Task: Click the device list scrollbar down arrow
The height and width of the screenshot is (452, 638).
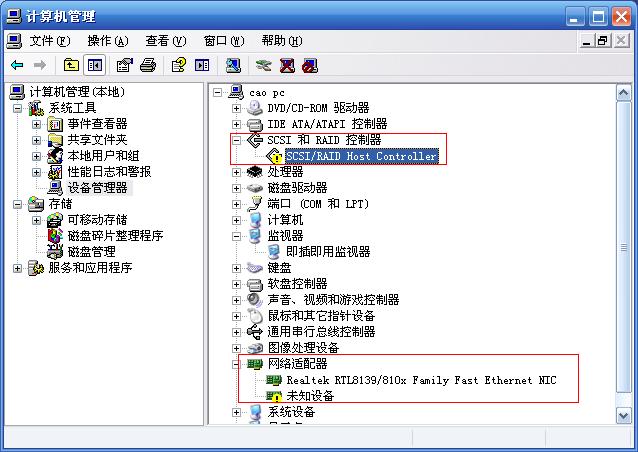Action: click(x=624, y=416)
